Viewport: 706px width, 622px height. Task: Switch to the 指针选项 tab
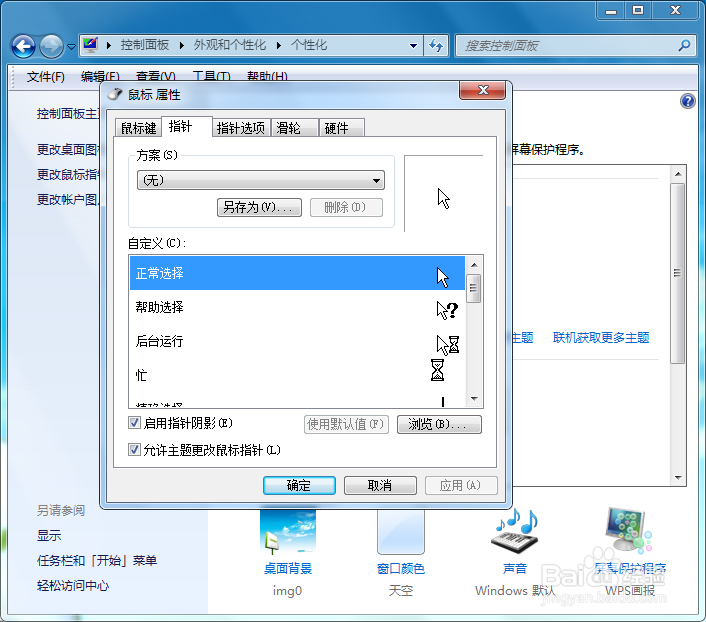click(x=241, y=128)
